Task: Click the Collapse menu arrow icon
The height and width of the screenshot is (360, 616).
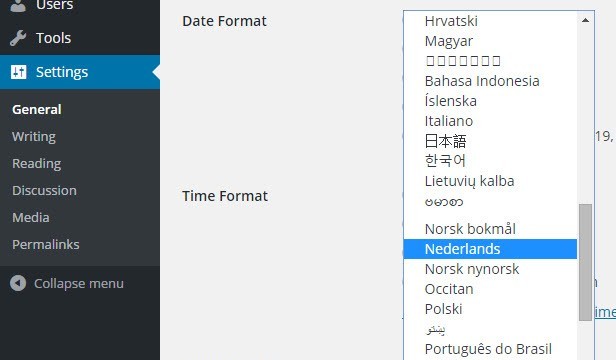Action: (x=18, y=283)
